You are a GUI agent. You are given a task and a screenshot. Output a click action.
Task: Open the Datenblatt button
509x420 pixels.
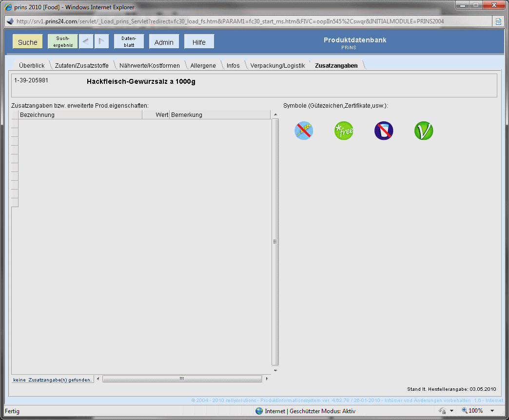(x=129, y=41)
